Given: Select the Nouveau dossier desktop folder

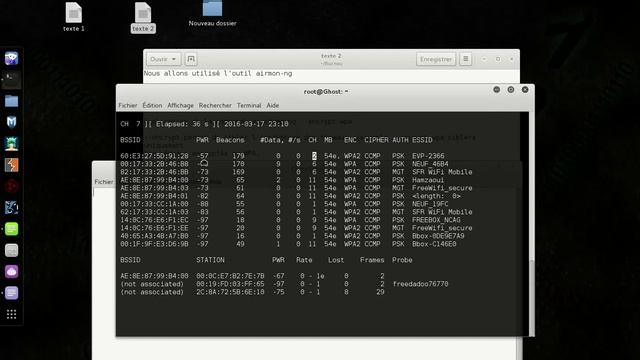Looking at the screenshot, I should click(212, 14).
